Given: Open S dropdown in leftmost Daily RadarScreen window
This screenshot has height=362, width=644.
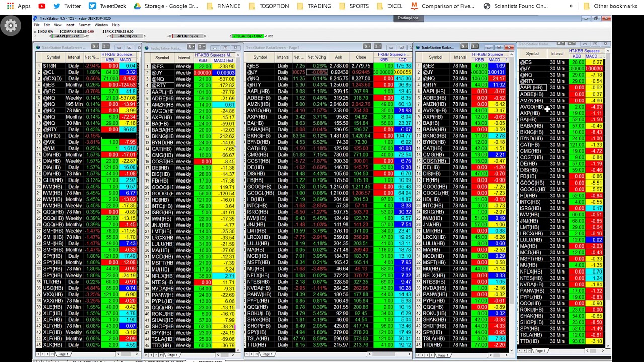Looking at the screenshot, I should (96, 47).
